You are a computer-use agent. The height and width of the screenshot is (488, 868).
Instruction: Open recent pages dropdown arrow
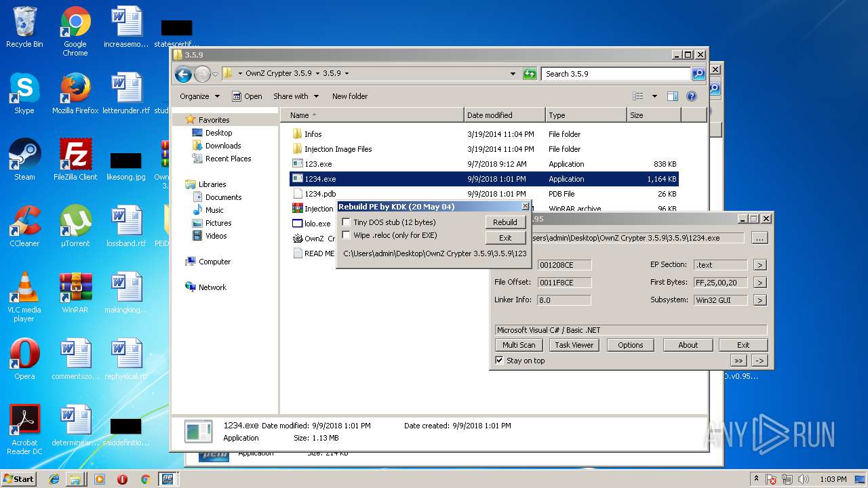(x=215, y=74)
